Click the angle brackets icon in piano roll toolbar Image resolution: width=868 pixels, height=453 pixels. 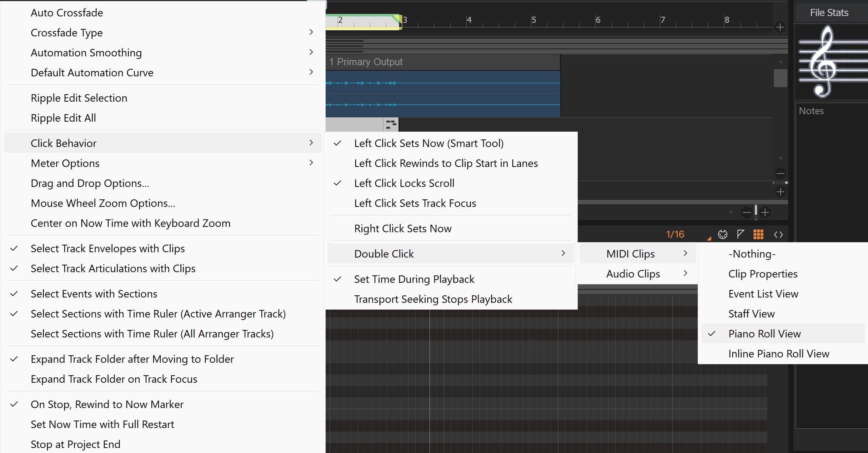pos(778,234)
